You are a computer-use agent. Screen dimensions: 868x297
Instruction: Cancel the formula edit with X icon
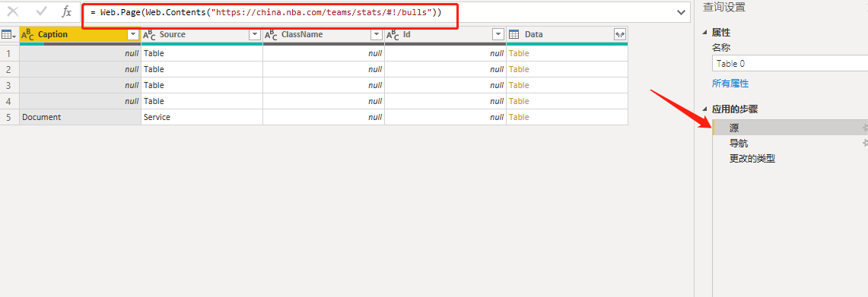pyautogui.click(x=13, y=11)
